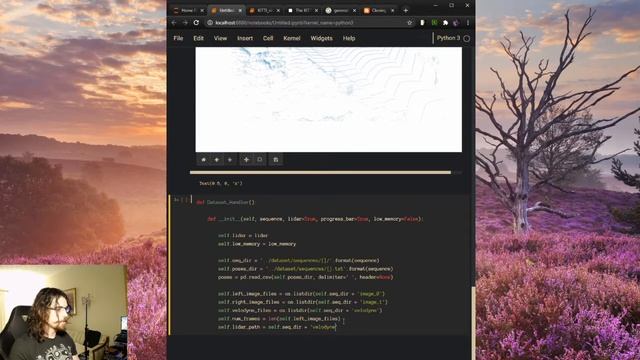Image resolution: width=640 pixels, height=360 pixels.
Task: Place cursor on the __init__ definition line
Action: click(x=315, y=219)
